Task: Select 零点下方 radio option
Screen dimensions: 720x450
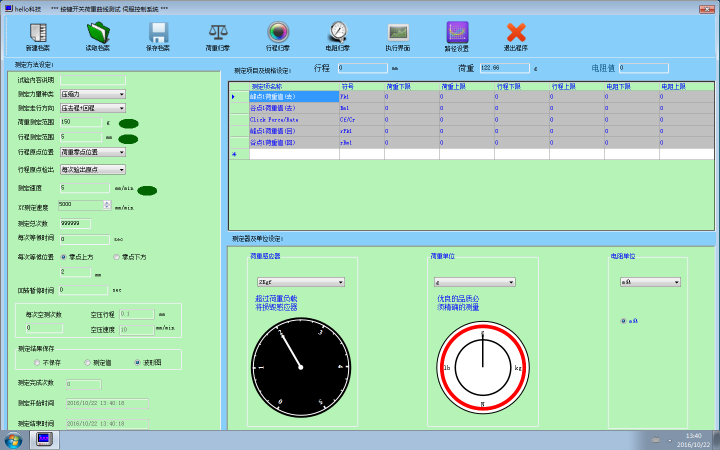Action: click(x=118, y=257)
